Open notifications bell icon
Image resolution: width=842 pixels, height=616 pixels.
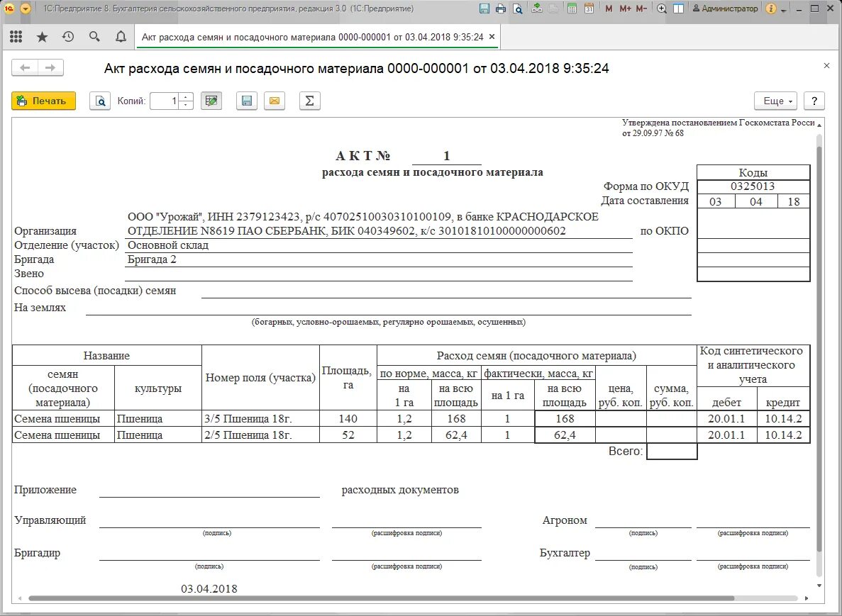coord(121,36)
